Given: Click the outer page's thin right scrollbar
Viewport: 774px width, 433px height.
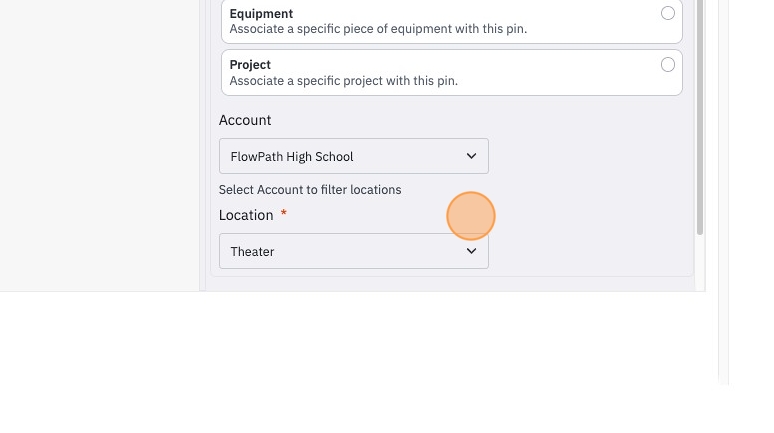Looking at the screenshot, I should (x=723, y=192).
